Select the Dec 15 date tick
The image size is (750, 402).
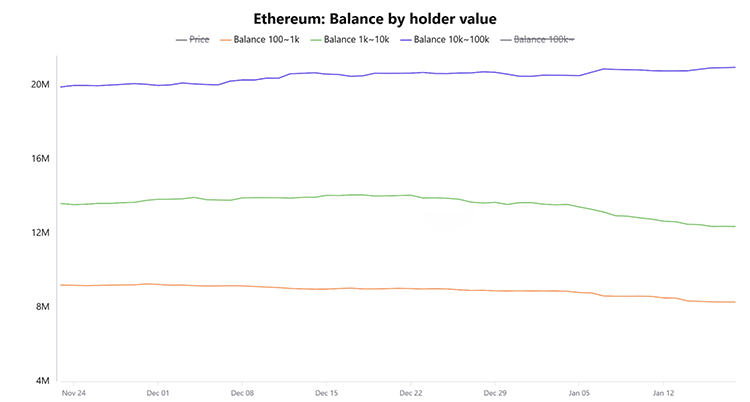click(x=326, y=393)
